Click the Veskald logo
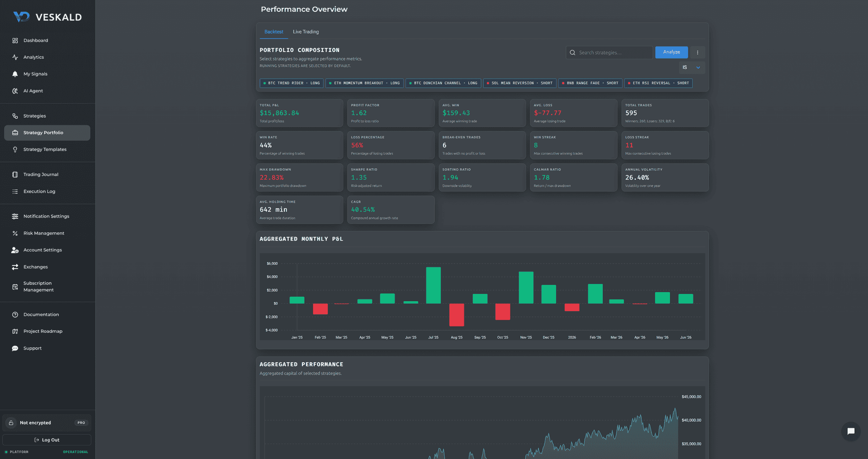The width and height of the screenshot is (868, 459). pos(47,17)
